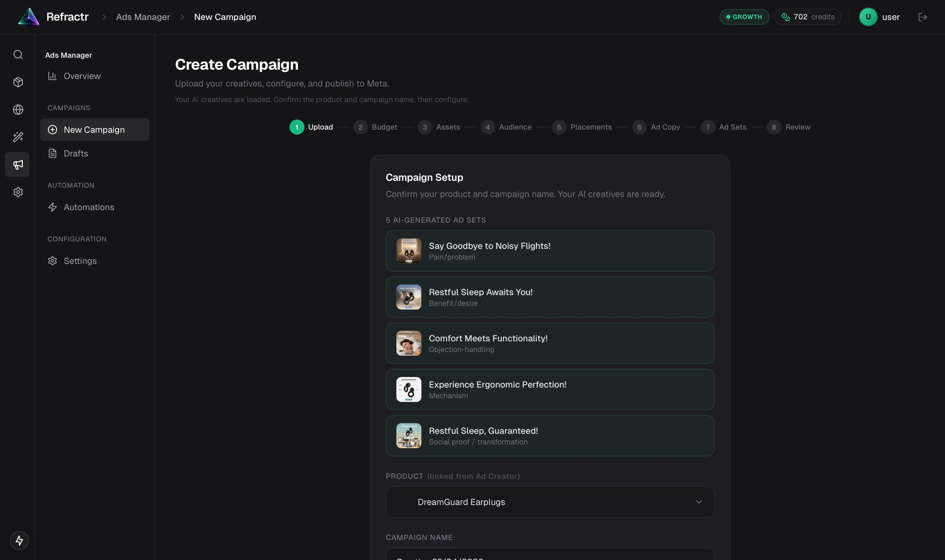Go to Ads Manager breadcrumb

(143, 17)
